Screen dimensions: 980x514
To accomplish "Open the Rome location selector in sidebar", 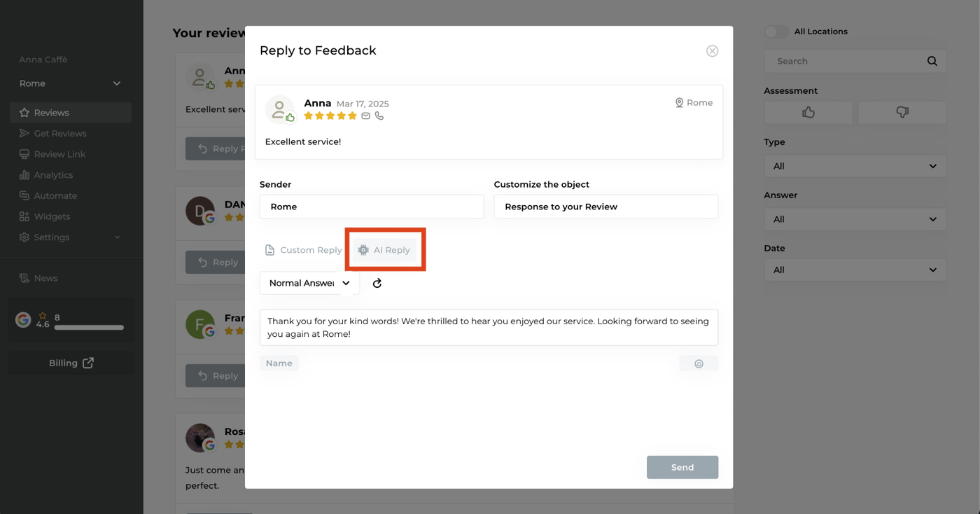I will click(x=70, y=83).
